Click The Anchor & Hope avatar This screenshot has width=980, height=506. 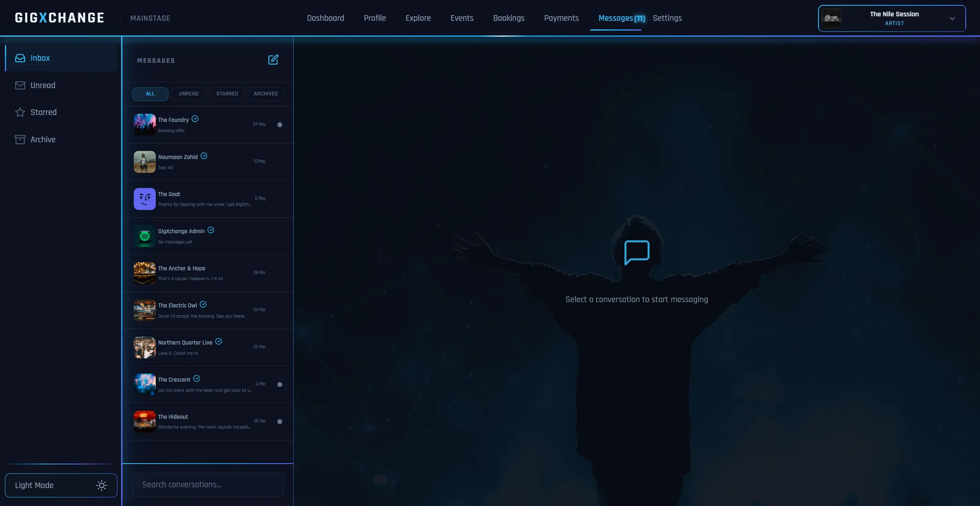pos(145,273)
